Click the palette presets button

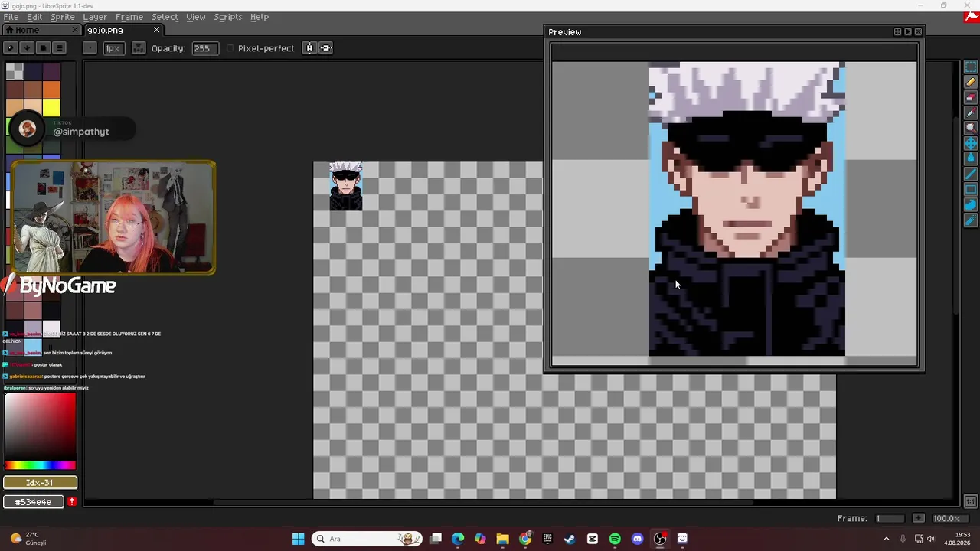[43, 48]
